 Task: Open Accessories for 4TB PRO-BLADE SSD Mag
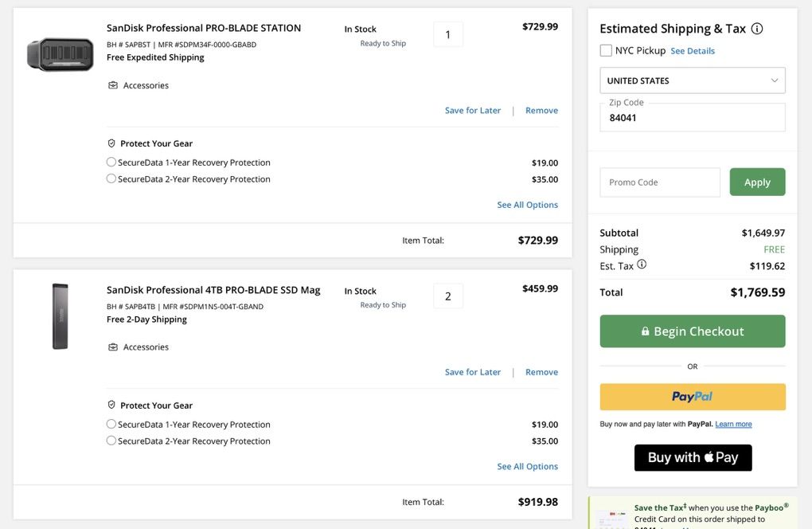pyautogui.click(x=139, y=347)
